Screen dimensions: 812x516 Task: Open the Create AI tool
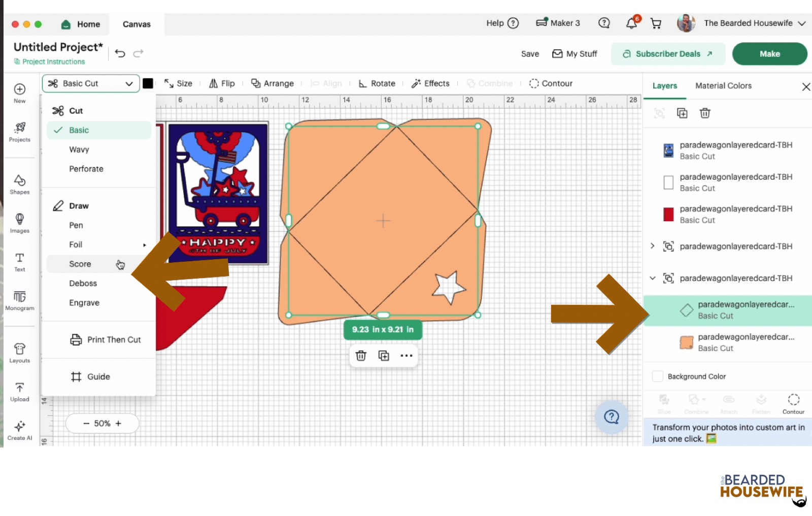pos(19,430)
